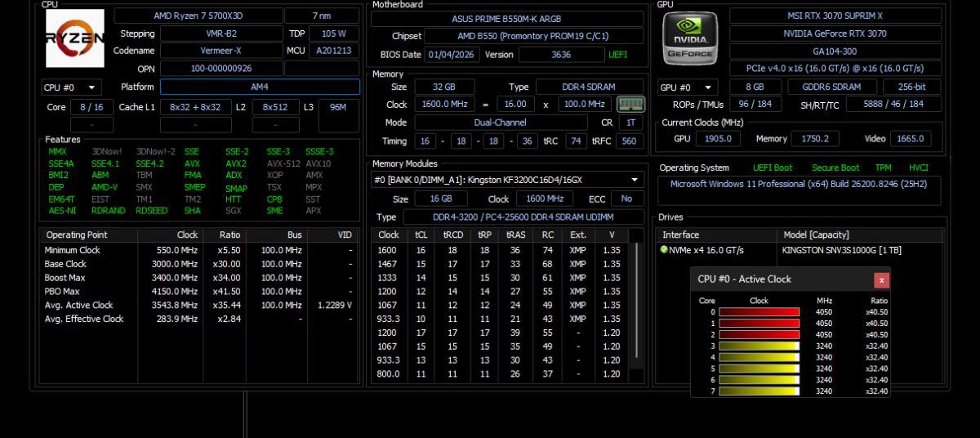Image resolution: width=980 pixels, height=438 pixels.
Task: Click the tRAS column header
Action: (515, 235)
